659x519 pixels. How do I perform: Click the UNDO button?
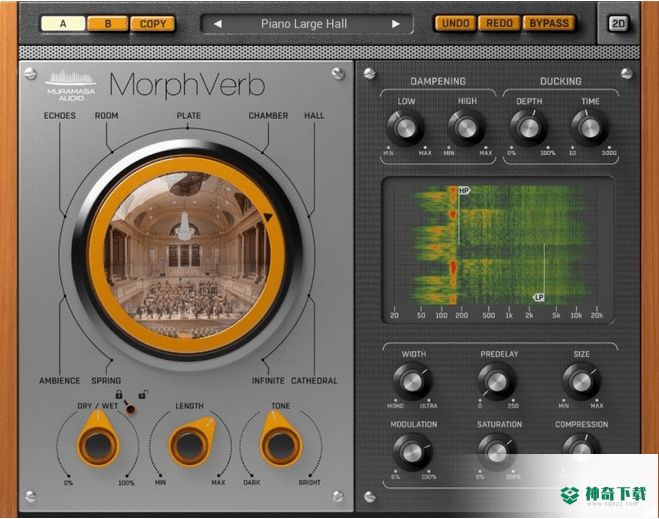pyautogui.click(x=456, y=23)
